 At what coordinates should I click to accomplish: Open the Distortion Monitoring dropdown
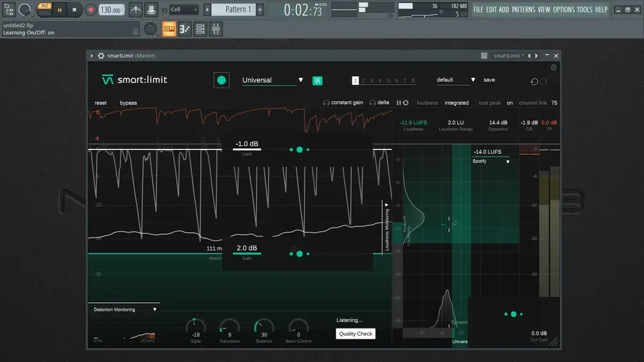point(124,310)
